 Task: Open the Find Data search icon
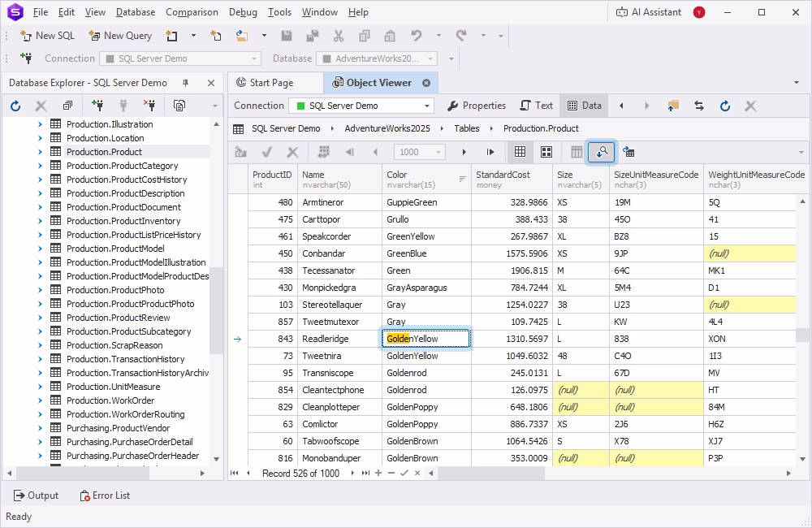click(x=603, y=152)
